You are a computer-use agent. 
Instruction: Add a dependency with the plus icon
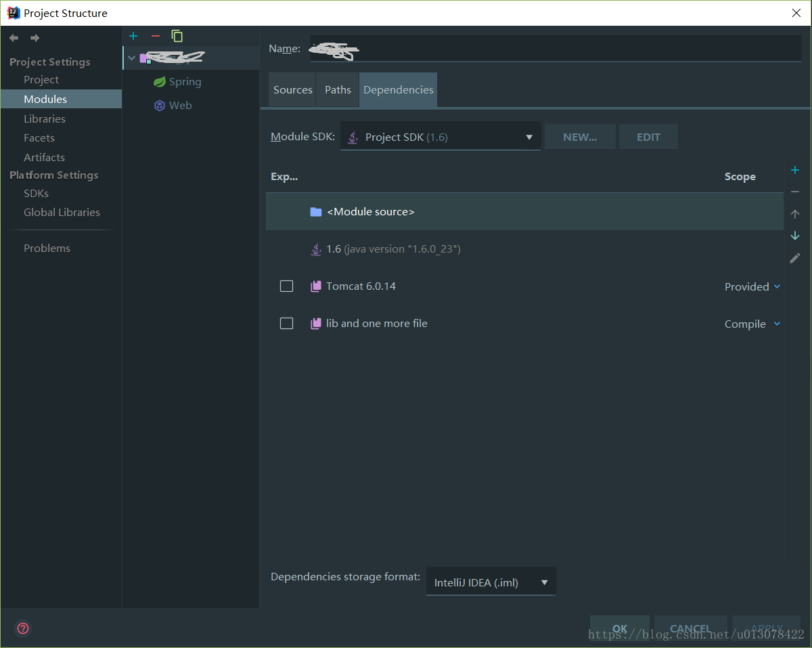pos(795,170)
